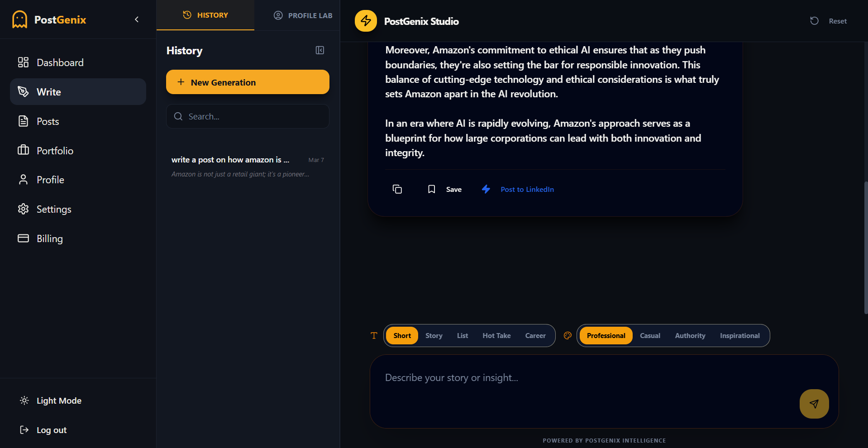Switch to Light Mode

coord(58,400)
